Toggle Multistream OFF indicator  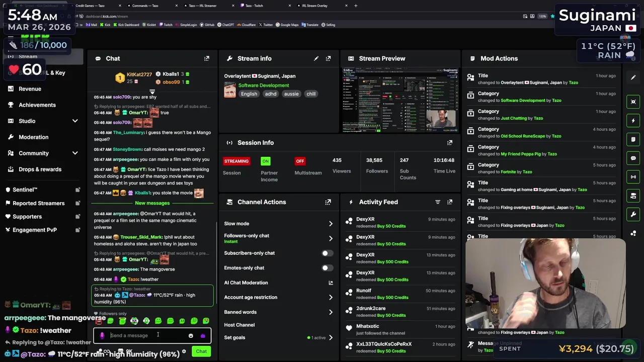pos(300,161)
